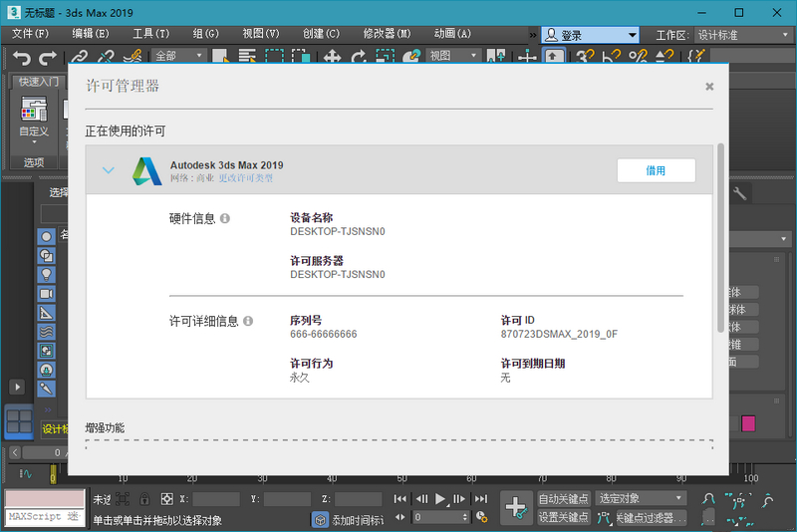The width and height of the screenshot is (797, 532).
Task: Collapse the Autodesk 3ds Max 2019 license chevron
Action: pyautogui.click(x=109, y=170)
